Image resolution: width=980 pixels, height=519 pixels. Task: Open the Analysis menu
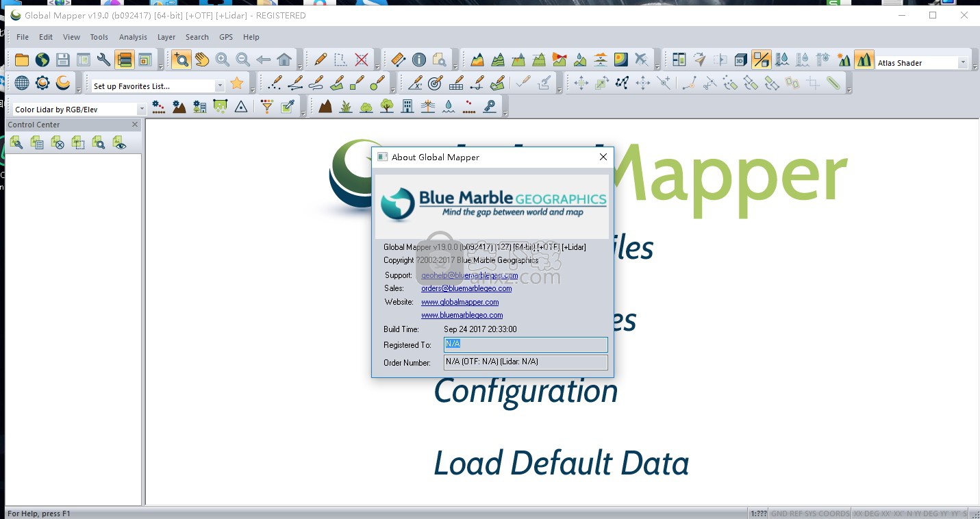[133, 37]
